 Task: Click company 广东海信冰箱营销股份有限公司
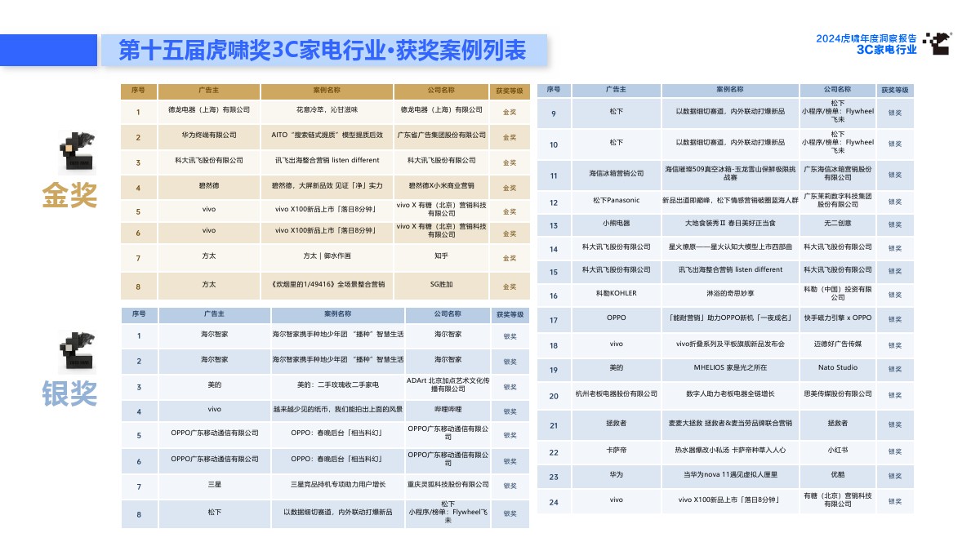(837, 172)
